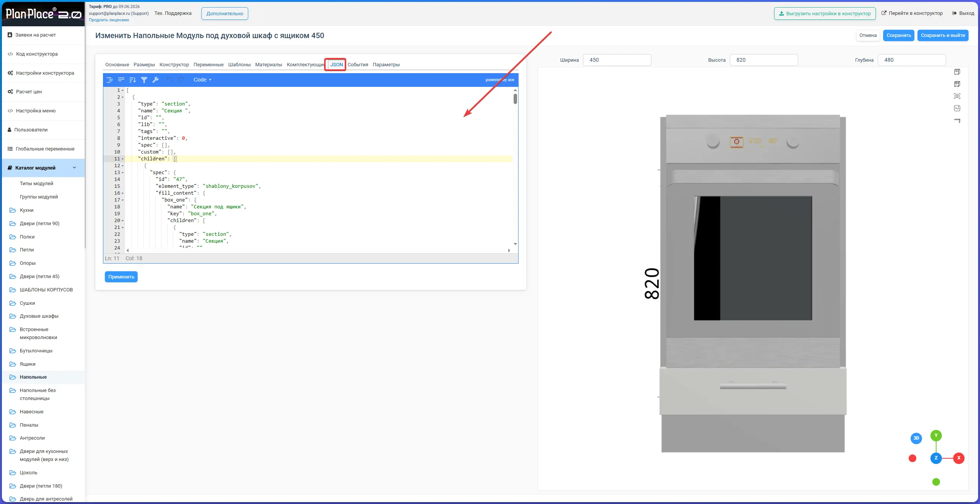Click the image picture icon beside preview
Viewport: 980px width, 504px height.
point(957,108)
